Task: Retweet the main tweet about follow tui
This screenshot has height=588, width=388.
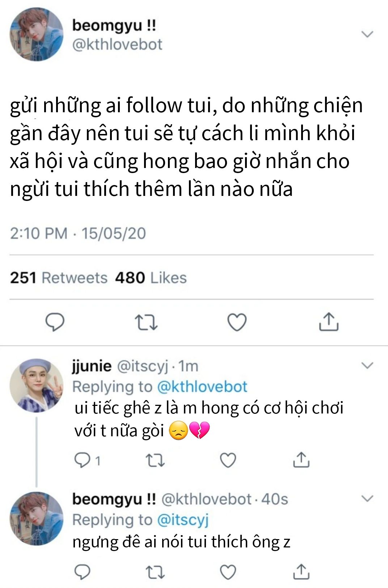Action: point(146,322)
